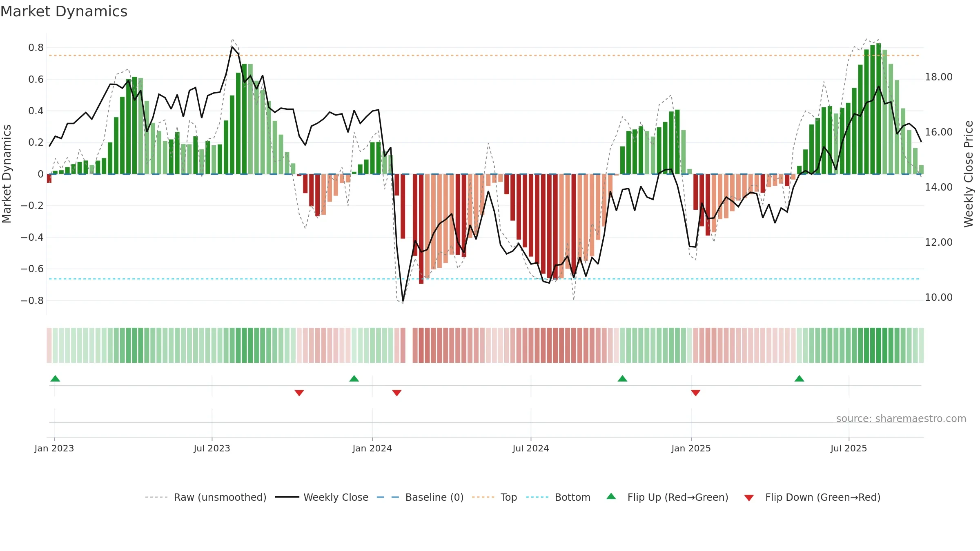Click the 14.00 price axis label

tap(939, 187)
